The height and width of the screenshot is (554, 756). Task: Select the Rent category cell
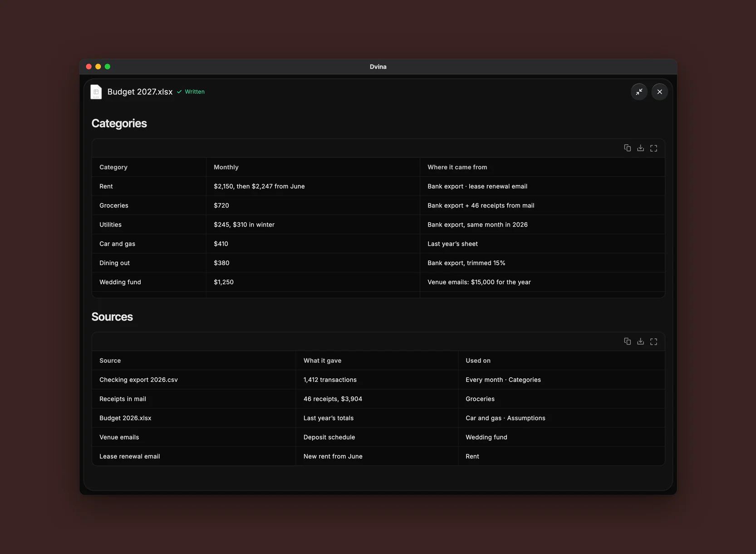[149, 186]
